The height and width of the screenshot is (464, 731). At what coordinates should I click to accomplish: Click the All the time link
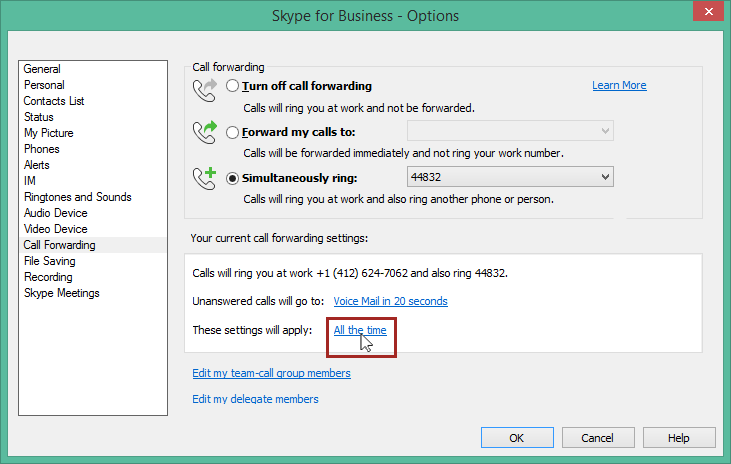(x=360, y=330)
